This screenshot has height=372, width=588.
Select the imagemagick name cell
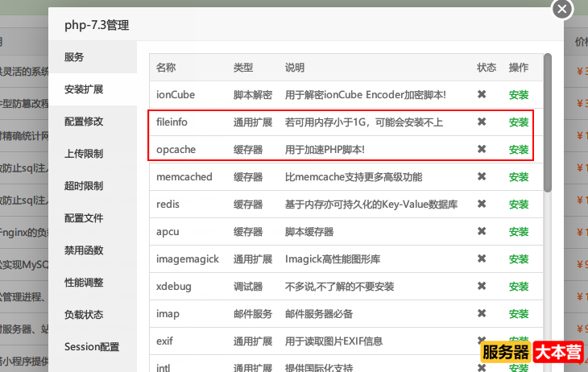click(188, 259)
